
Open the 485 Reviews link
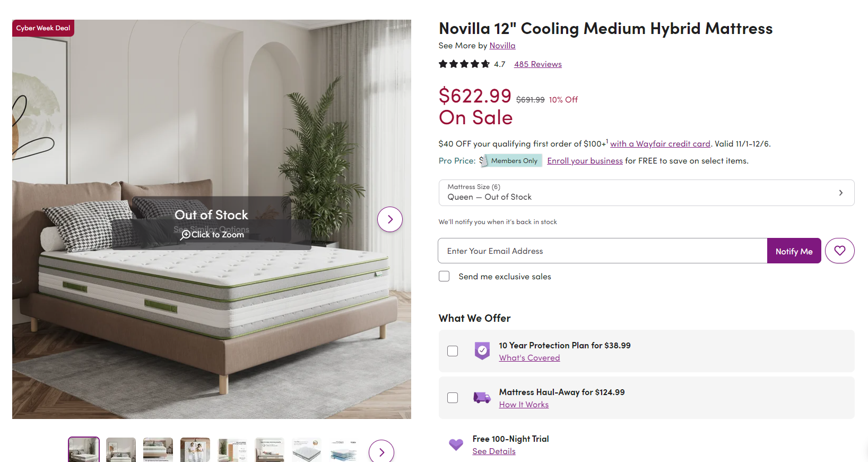click(537, 64)
